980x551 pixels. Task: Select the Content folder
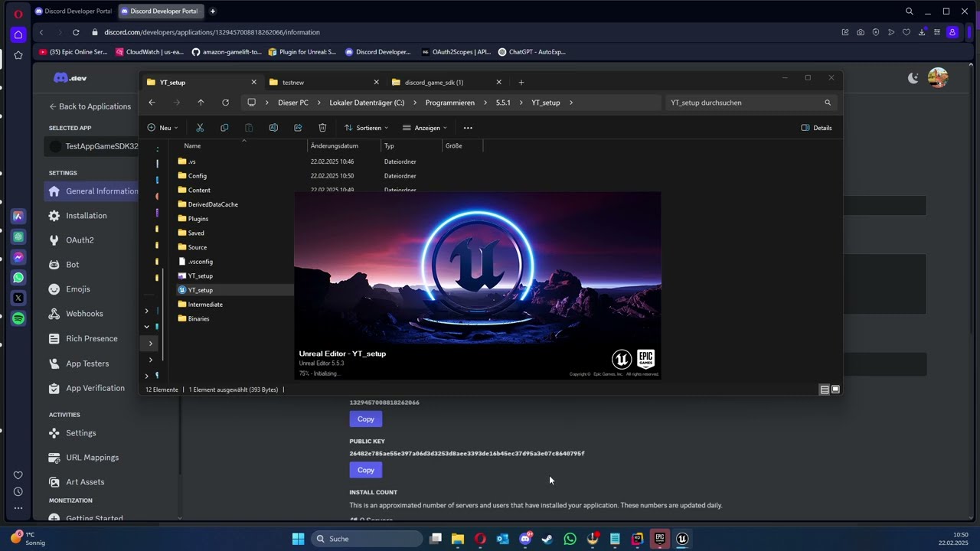click(199, 190)
